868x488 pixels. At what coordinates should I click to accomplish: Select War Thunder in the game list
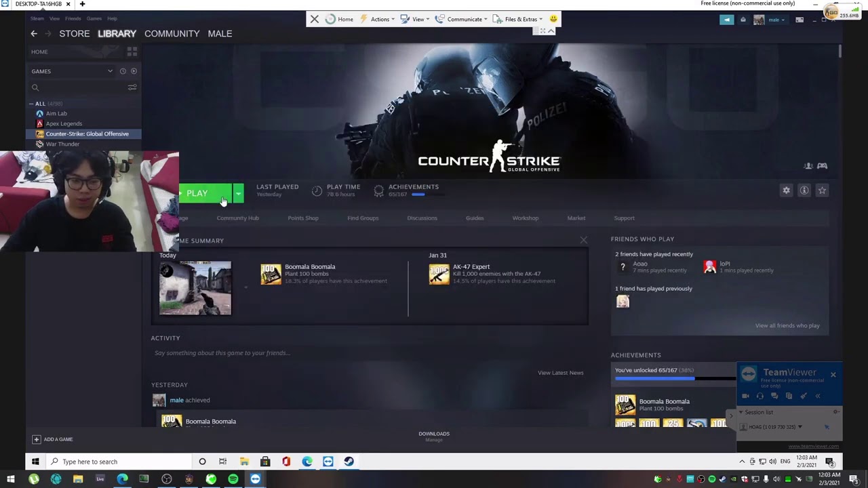point(62,144)
